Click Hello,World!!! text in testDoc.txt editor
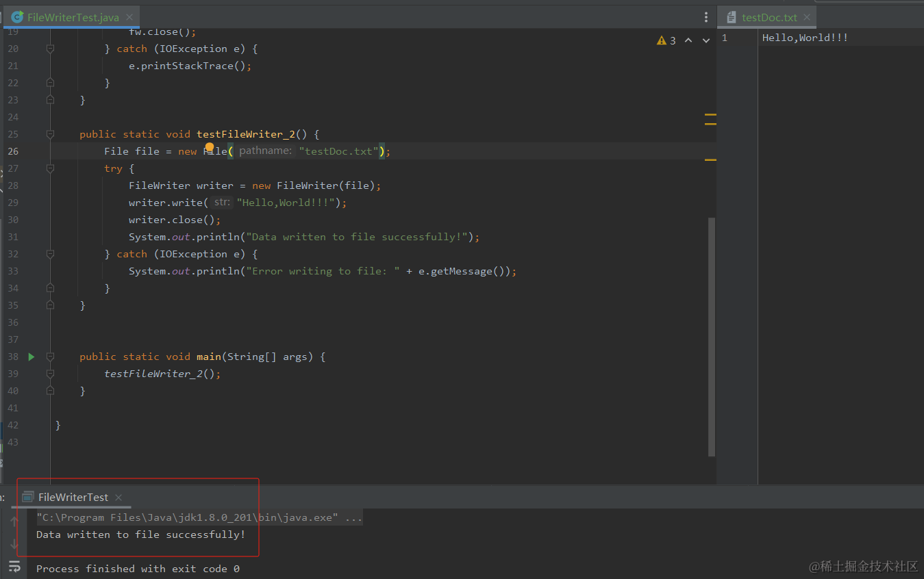 click(805, 38)
